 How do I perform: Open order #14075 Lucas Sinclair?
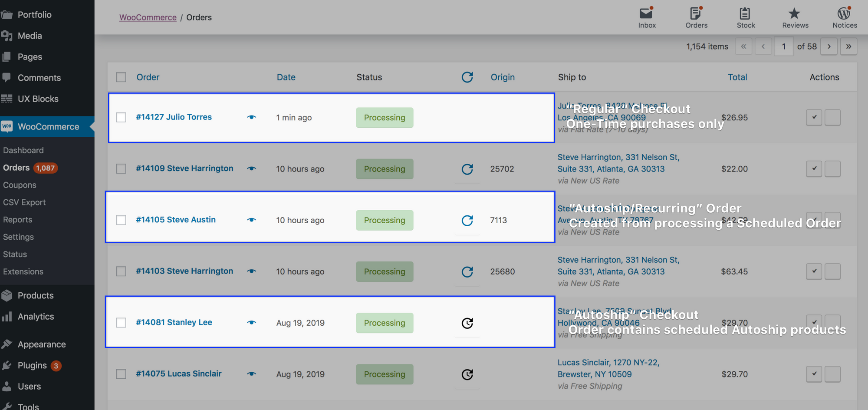coord(179,374)
